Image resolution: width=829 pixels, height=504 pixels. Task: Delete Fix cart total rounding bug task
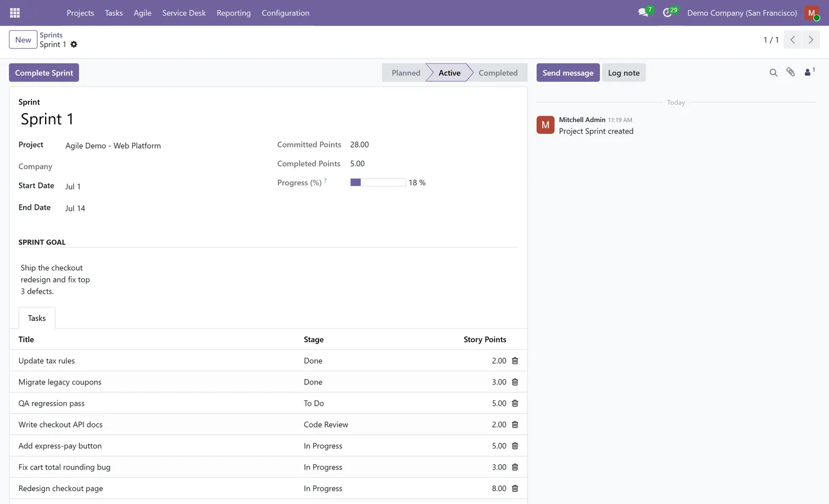click(x=515, y=467)
